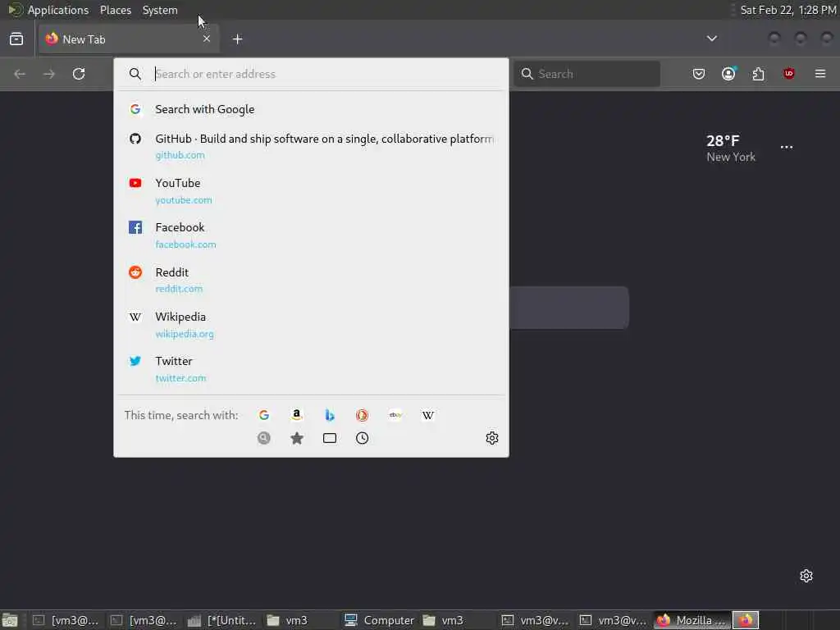Search this time with DuckDuckGo icon

coord(362,415)
